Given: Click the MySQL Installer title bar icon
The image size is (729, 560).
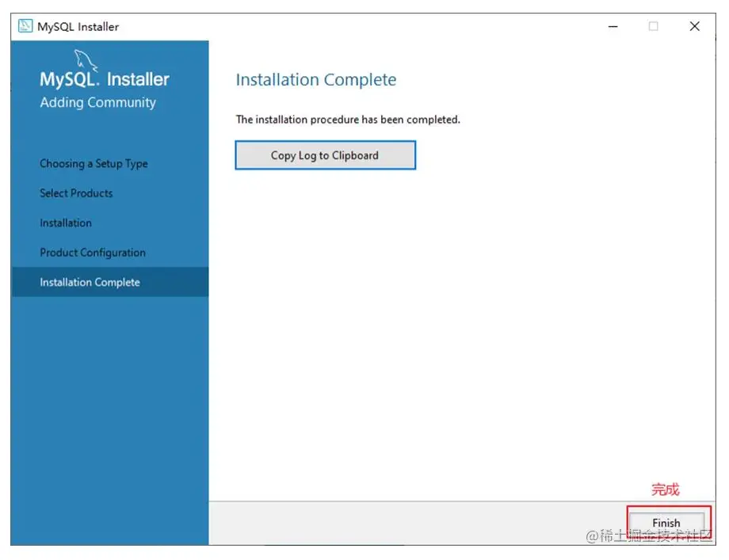Looking at the screenshot, I should click(25, 26).
